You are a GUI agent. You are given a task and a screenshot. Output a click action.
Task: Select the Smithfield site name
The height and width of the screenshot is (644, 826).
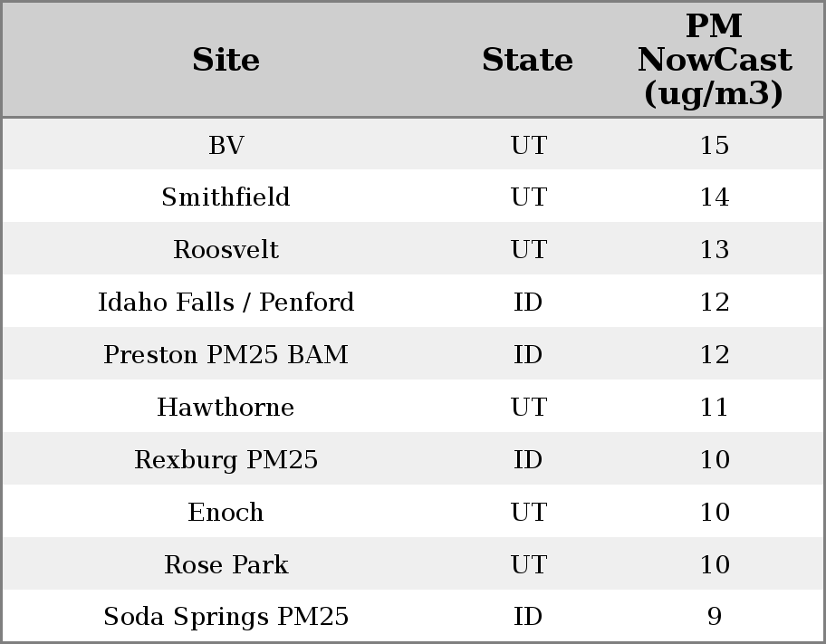click(226, 197)
